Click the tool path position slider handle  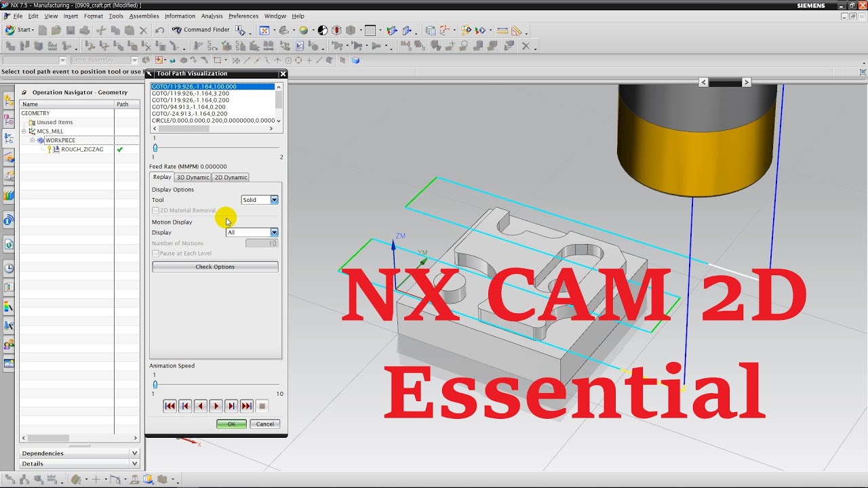[155, 148]
